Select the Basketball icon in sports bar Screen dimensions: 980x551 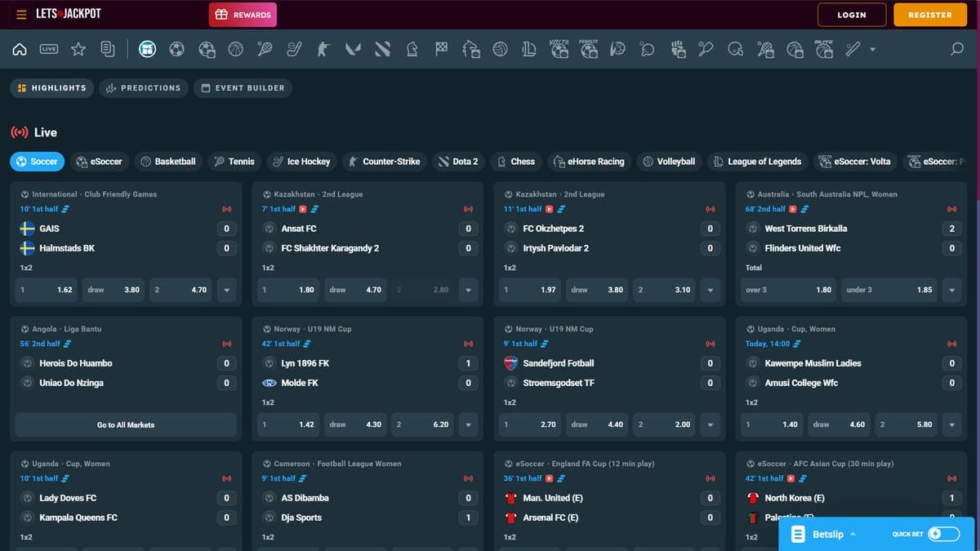(235, 50)
